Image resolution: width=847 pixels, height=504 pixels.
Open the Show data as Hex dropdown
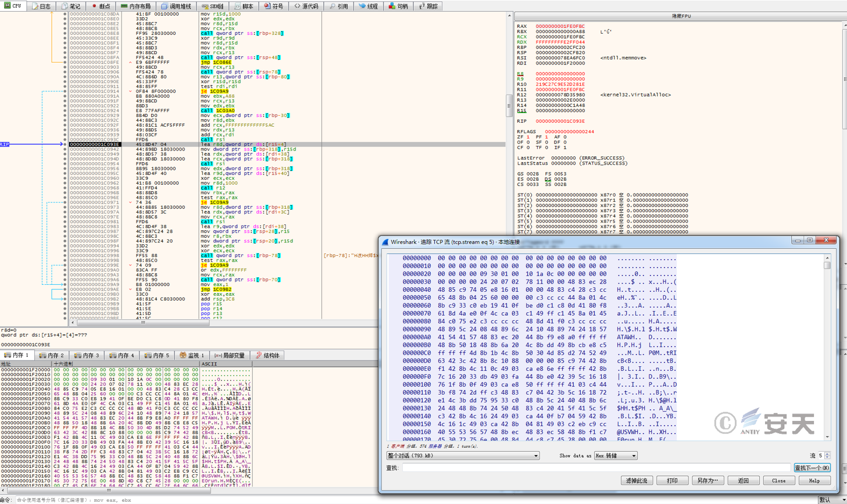pos(616,456)
